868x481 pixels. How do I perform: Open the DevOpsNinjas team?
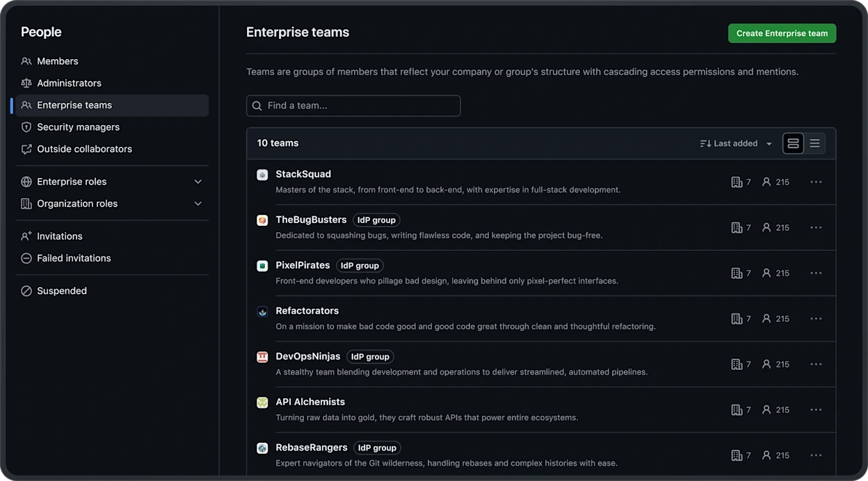[x=308, y=356]
